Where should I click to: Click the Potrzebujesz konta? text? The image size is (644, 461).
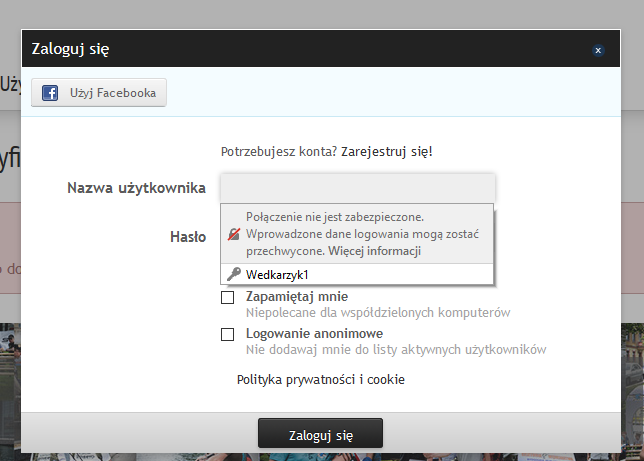pos(278,152)
